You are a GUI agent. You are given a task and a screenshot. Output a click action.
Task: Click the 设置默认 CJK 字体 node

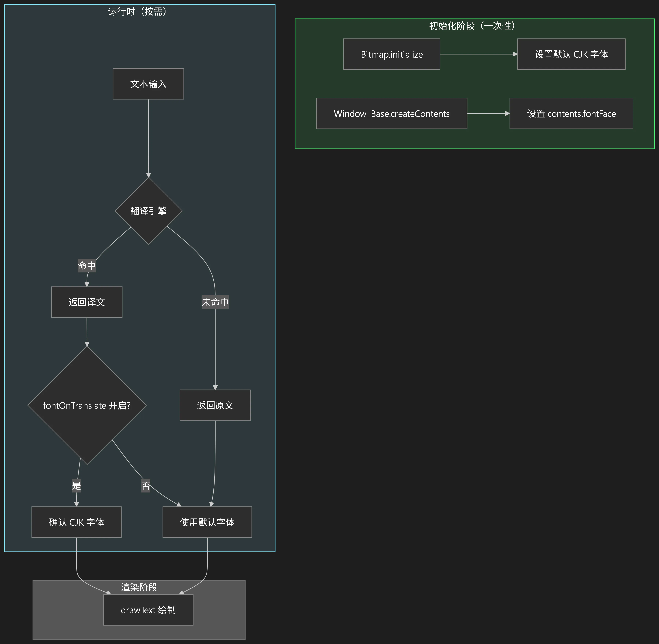click(571, 55)
